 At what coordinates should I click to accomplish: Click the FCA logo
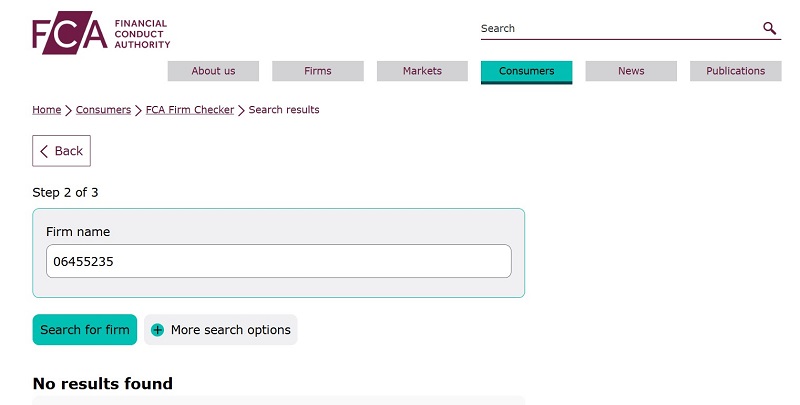100,34
